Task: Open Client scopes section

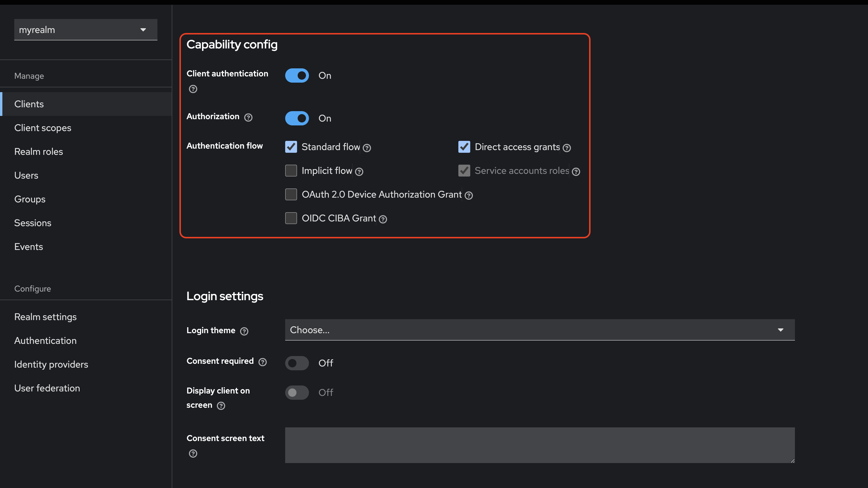Action: 86,128
